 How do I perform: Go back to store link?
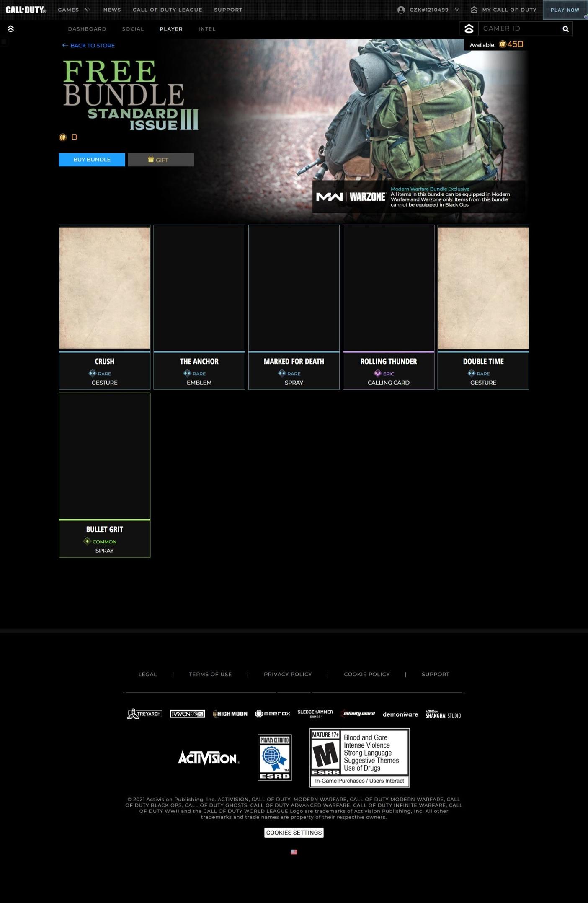[x=88, y=45]
